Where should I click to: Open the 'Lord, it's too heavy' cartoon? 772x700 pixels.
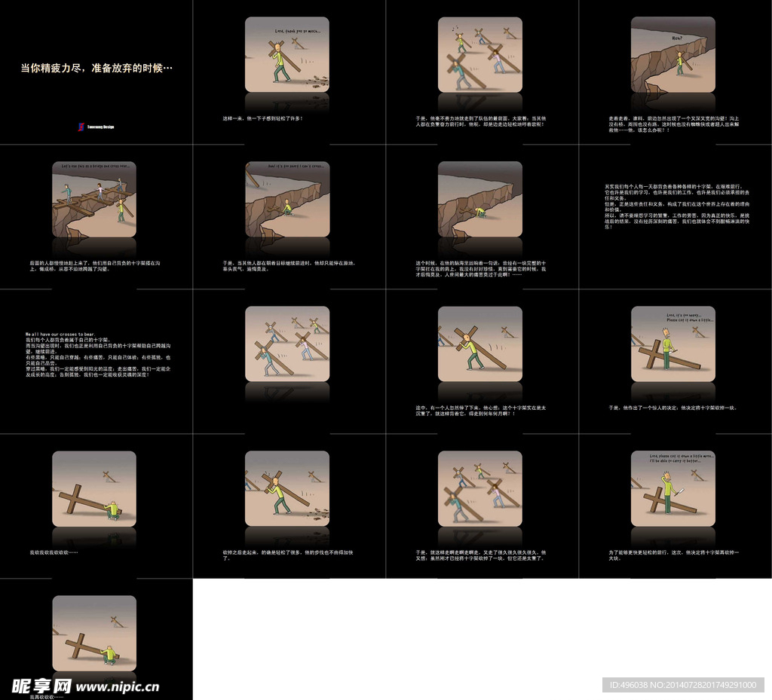[672, 344]
